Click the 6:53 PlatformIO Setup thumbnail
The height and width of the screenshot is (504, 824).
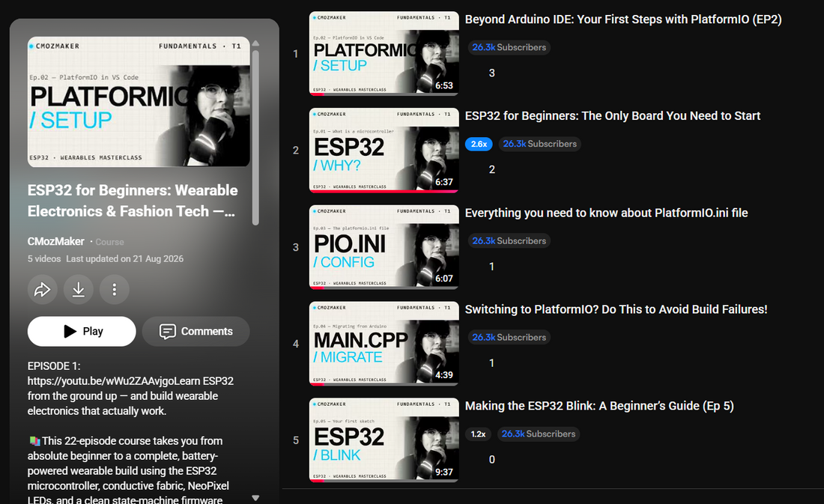(384, 54)
